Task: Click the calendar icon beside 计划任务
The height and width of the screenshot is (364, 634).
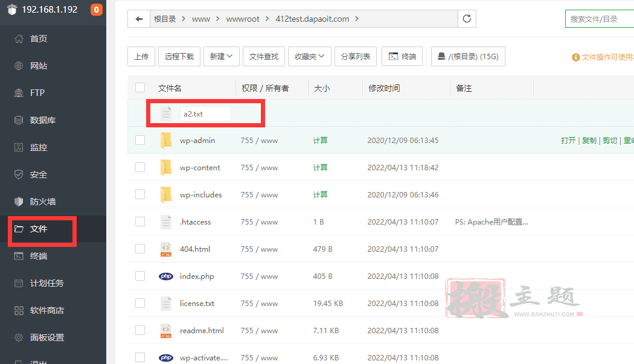Action: pos(19,283)
